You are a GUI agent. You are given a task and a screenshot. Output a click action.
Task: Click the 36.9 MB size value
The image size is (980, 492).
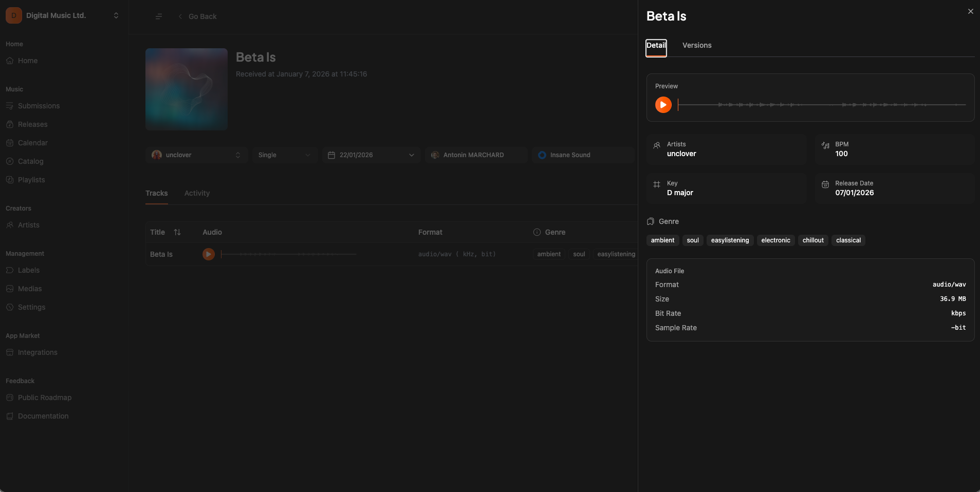(x=953, y=299)
